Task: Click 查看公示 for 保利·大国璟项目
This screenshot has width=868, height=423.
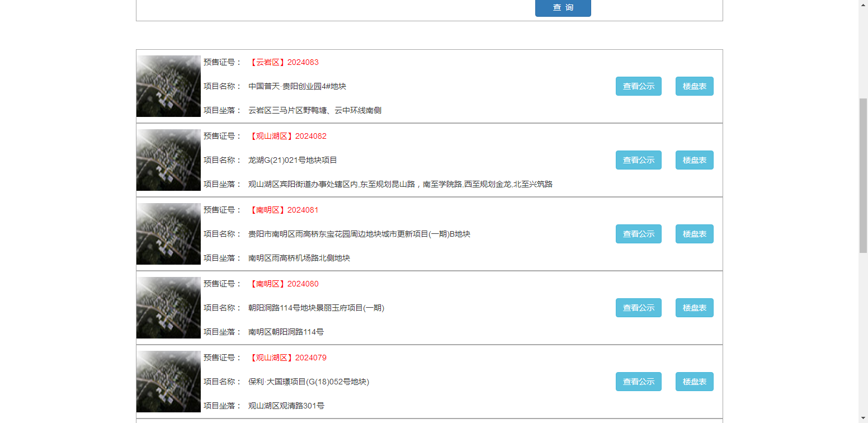Action: 638,382
